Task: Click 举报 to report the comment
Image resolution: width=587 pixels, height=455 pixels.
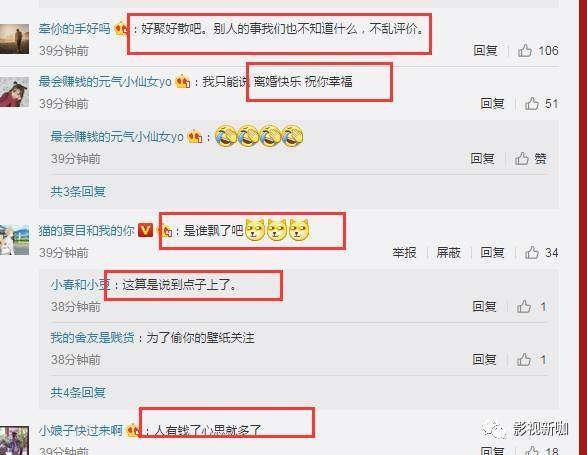Action: click(404, 253)
